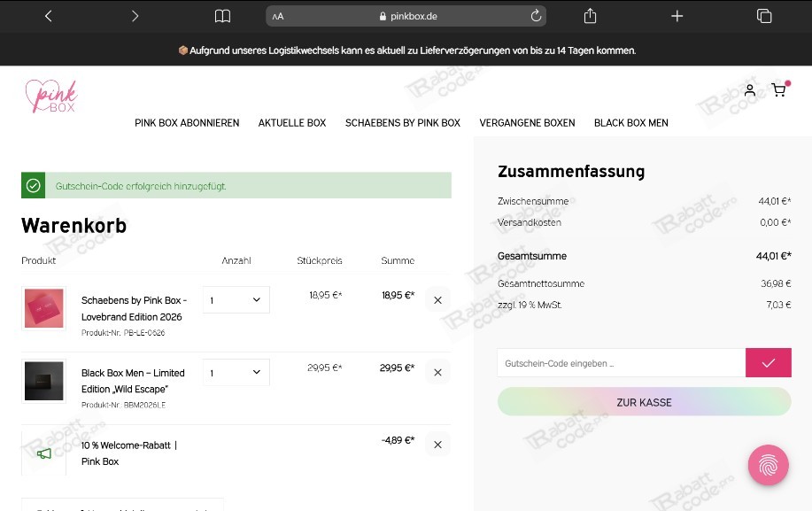Click the Gutschein-Code erfolgreich hinzugefügt message
This screenshot has width=812, height=511.
pos(141,186)
